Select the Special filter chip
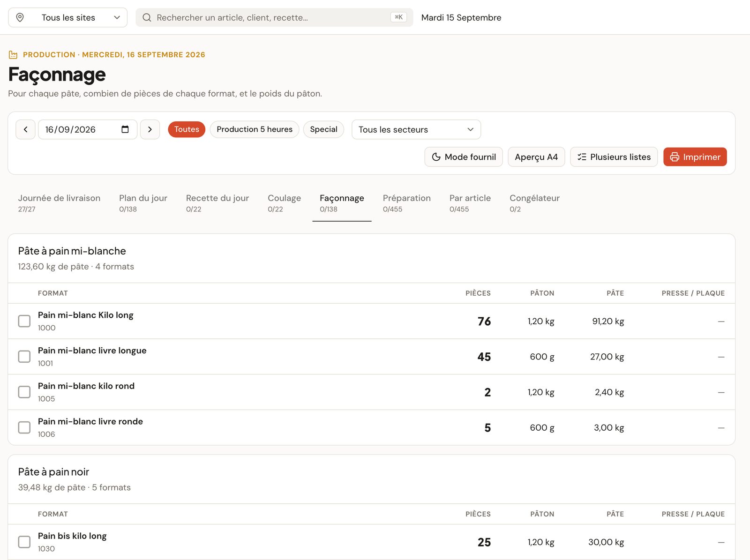The image size is (750, 560). [323, 129]
